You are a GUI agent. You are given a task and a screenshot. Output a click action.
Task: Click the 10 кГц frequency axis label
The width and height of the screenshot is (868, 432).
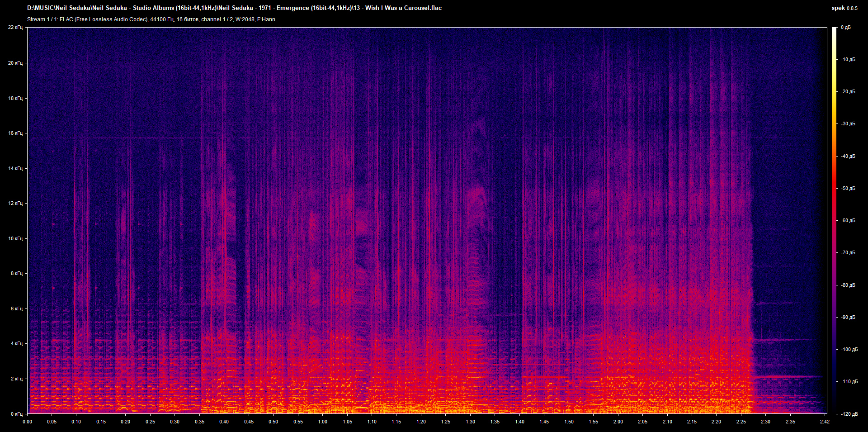(x=15, y=238)
